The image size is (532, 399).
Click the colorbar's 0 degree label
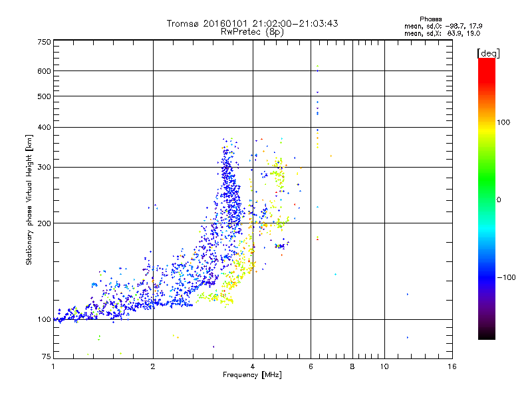tap(499, 200)
